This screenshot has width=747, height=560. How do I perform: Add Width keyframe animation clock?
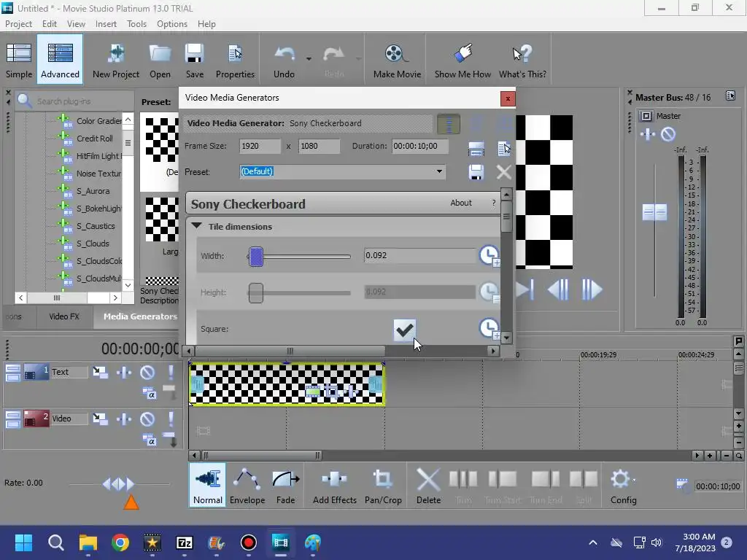point(489,256)
